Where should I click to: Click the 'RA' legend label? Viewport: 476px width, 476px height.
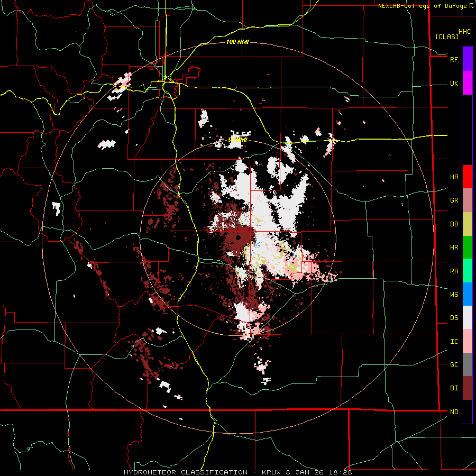coord(454,271)
